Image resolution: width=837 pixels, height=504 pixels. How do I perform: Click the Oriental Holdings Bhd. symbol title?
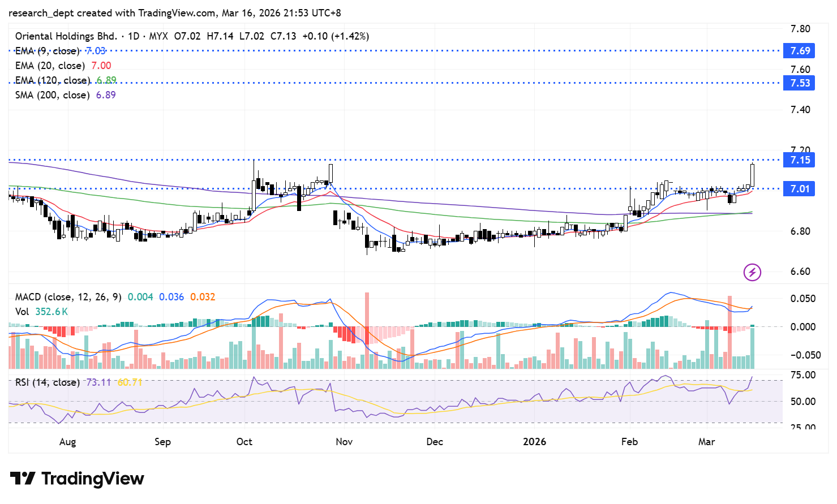pos(66,36)
